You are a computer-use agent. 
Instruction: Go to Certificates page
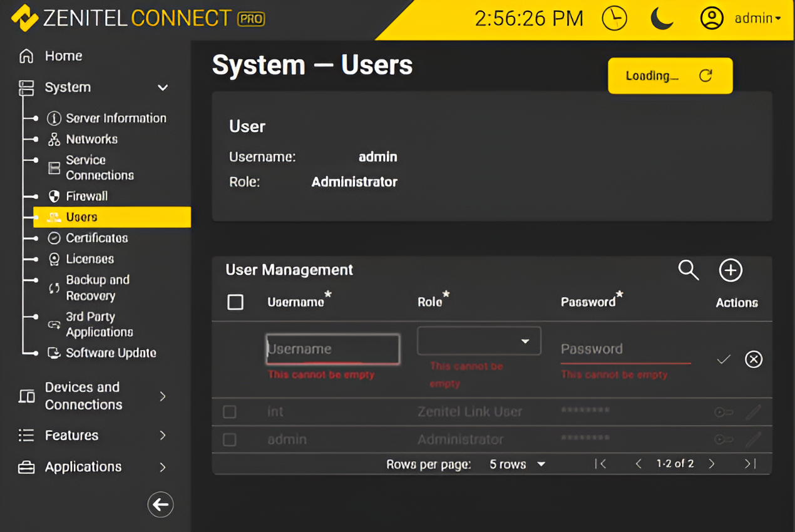coord(96,238)
